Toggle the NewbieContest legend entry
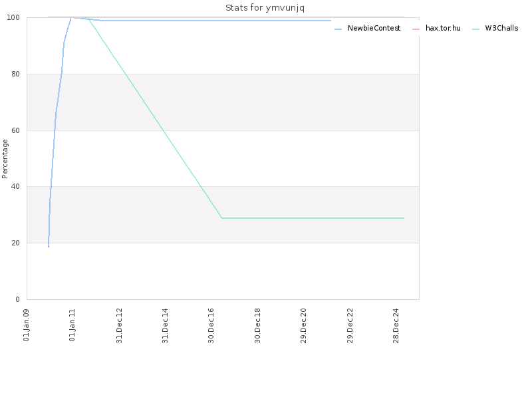The width and height of the screenshot is (532, 399). 374,29
